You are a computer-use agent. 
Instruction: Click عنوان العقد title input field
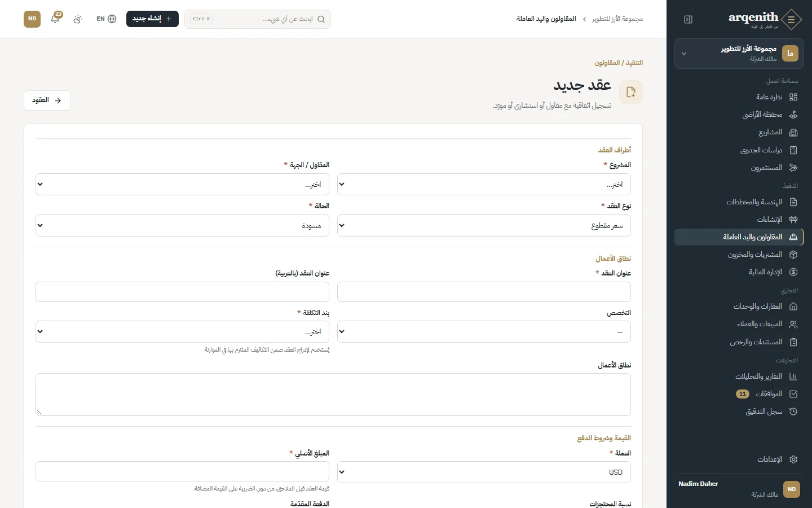[x=484, y=292]
